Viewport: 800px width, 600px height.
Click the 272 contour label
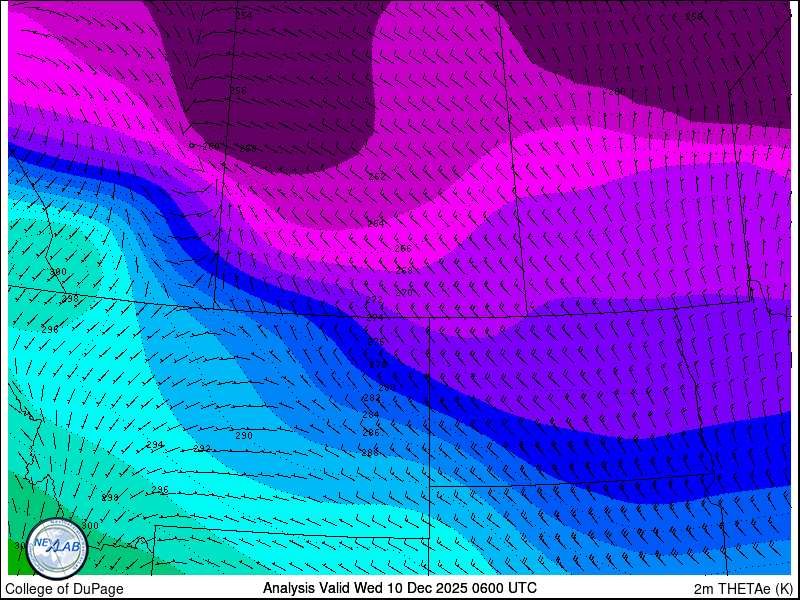coord(374,299)
